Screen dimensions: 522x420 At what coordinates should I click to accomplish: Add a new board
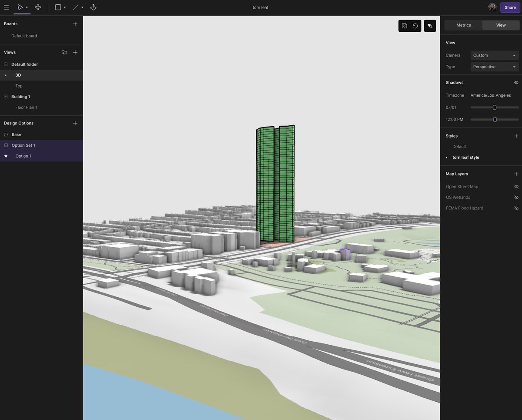pyautogui.click(x=75, y=24)
